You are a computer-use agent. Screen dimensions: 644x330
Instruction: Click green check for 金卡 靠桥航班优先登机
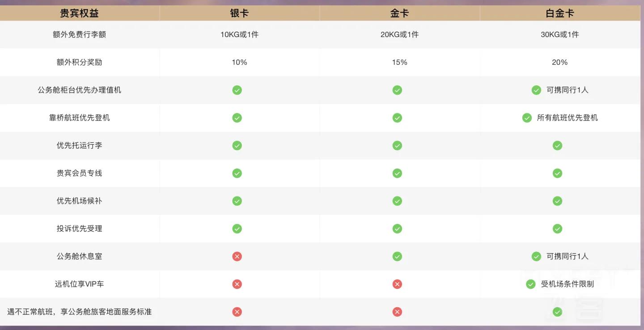(x=397, y=118)
